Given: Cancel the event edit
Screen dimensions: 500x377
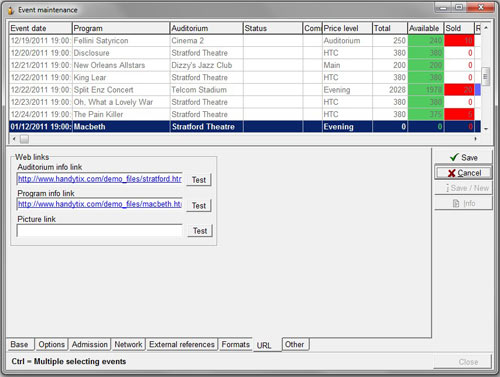Looking at the screenshot, I should coord(463,173).
